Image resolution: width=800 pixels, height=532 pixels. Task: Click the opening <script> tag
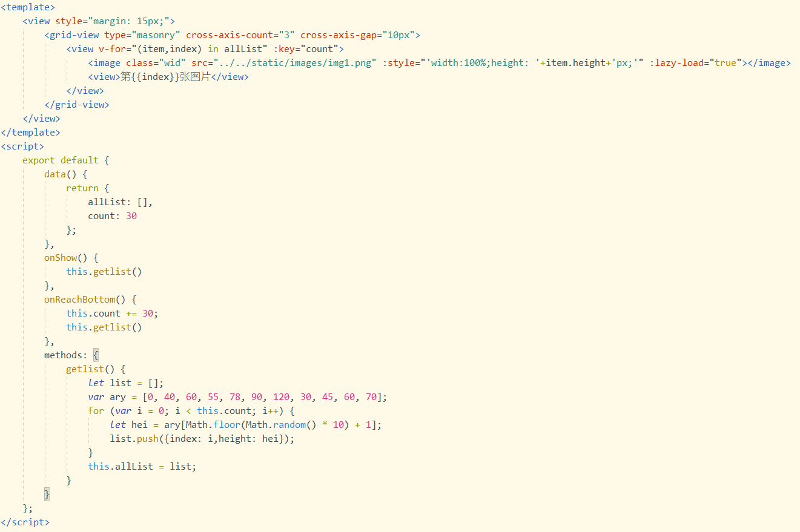click(22, 146)
